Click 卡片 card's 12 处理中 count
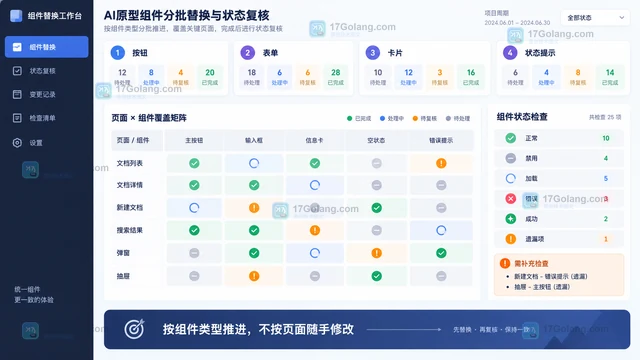 409,76
